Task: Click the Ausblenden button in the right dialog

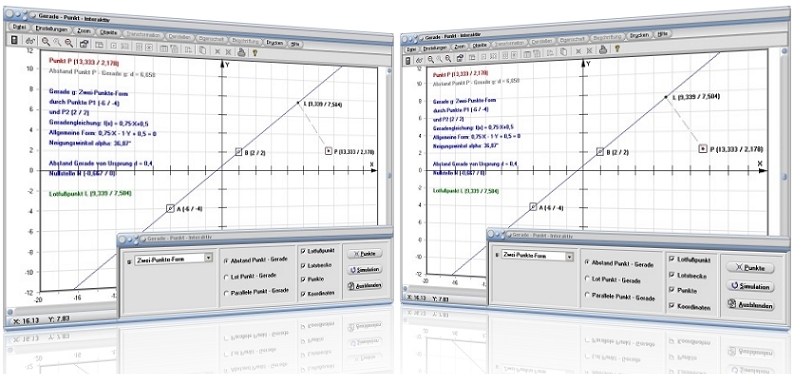Action: click(x=750, y=305)
